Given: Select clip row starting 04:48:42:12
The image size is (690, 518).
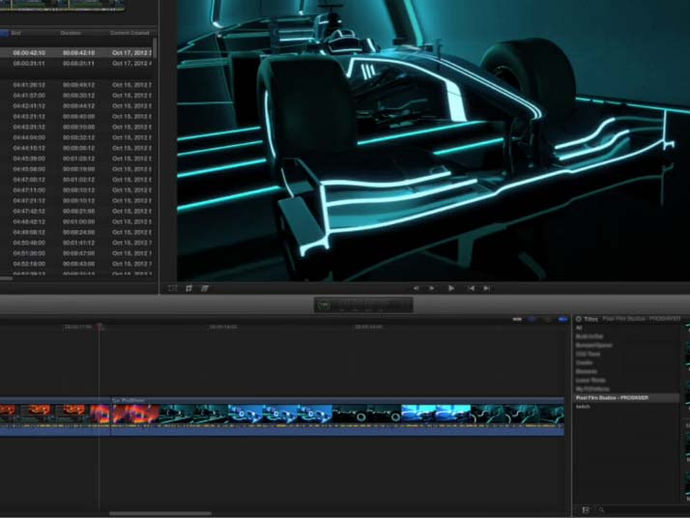Looking at the screenshot, I should [x=76, y=222].
